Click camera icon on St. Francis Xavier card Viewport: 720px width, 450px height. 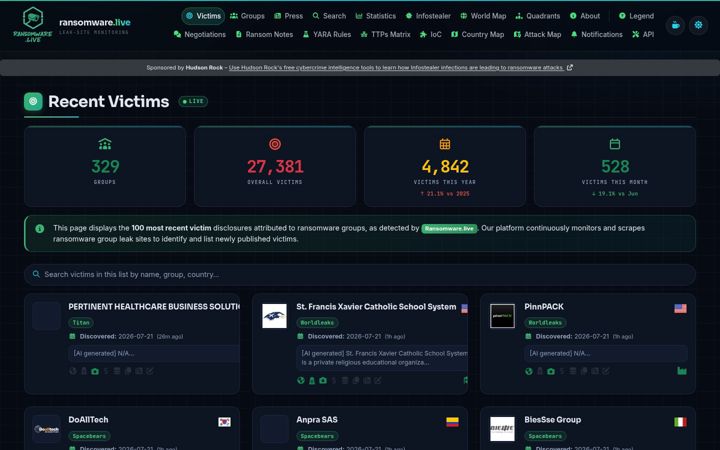(x=323, y=380)
